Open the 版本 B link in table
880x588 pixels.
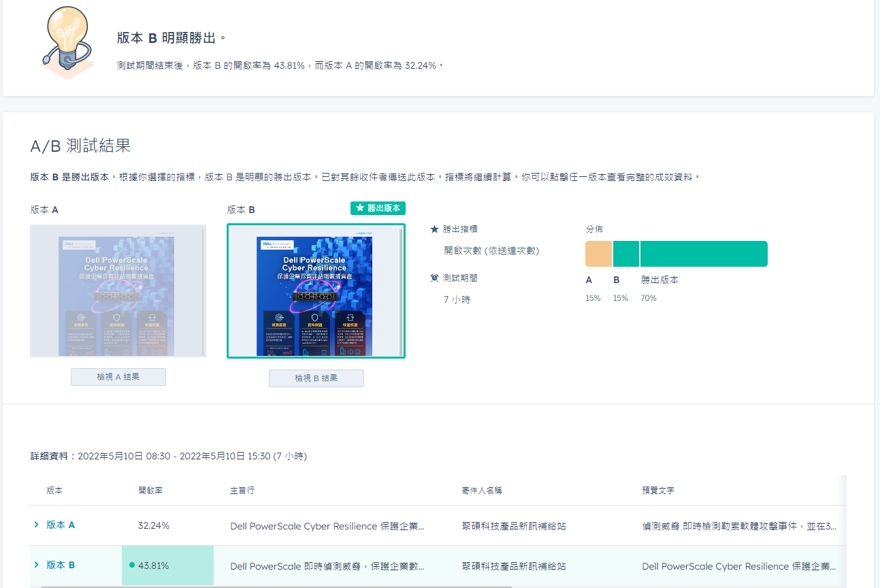[61, 565]
